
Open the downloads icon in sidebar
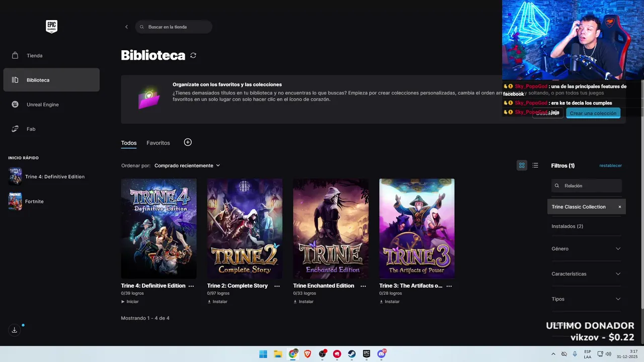[x=14, y=330]
